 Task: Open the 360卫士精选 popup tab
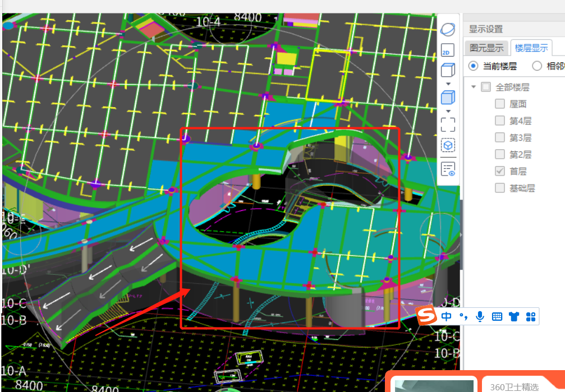(x=515, y=387)
